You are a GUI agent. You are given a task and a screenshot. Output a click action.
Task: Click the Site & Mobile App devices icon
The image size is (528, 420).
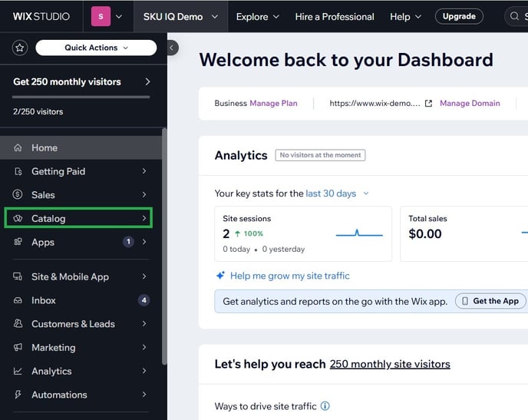click(x=18, y=276)
